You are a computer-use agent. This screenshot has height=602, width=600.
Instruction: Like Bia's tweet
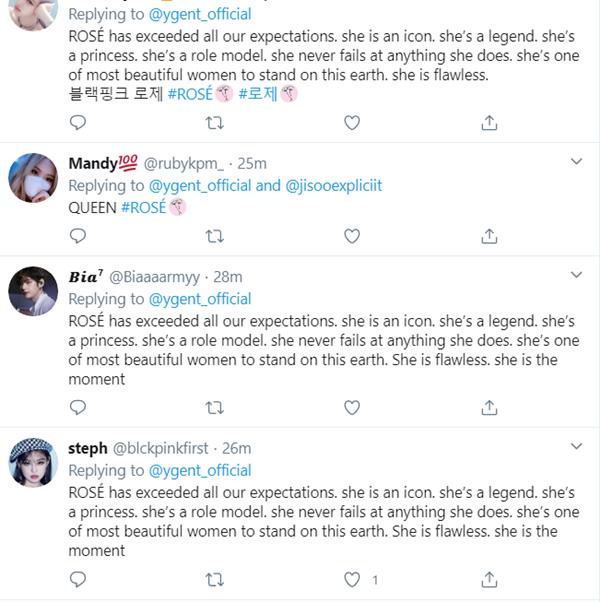352,408
